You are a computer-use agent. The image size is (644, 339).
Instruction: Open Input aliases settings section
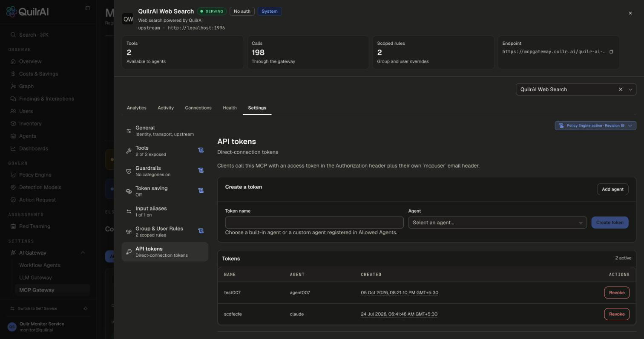[165, 212]
